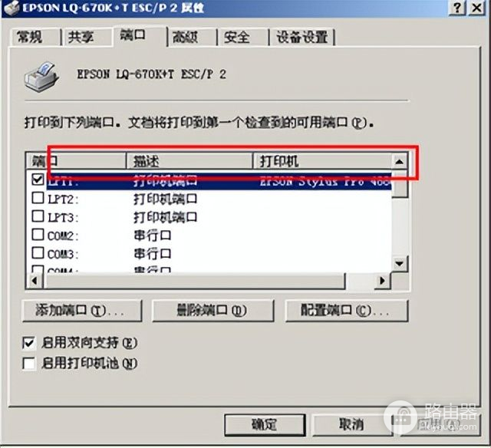Click the help question mark button
This screenshot has width=491, height=448.
(457, 7)
